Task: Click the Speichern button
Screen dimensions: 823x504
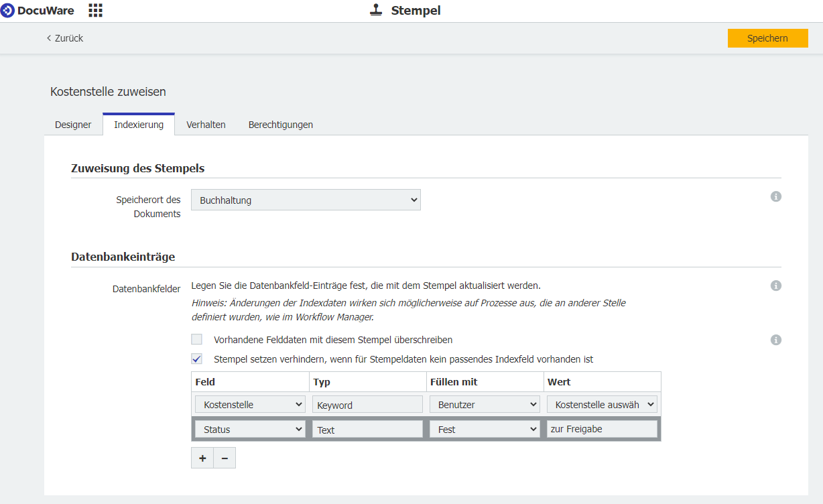Action: click(x=767, y=38)
